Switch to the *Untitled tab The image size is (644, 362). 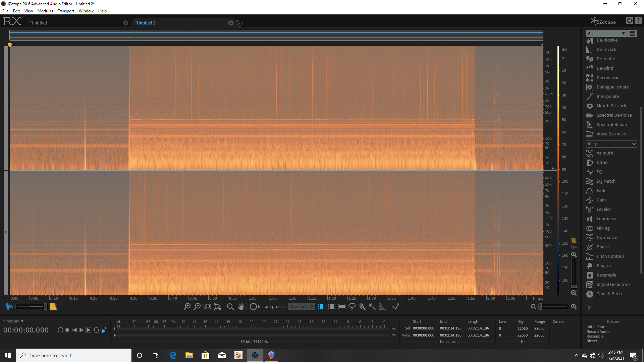39,23
